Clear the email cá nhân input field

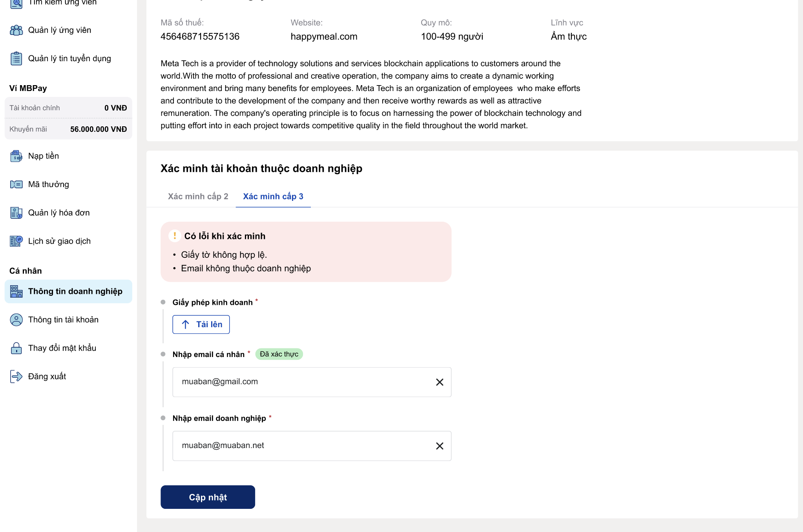[x=440, y=381]
